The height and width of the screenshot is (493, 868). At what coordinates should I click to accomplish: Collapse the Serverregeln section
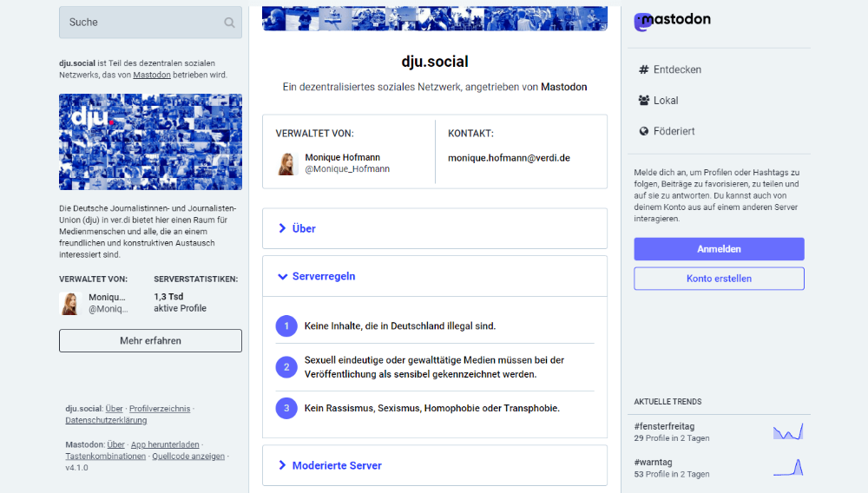(435, 276)
